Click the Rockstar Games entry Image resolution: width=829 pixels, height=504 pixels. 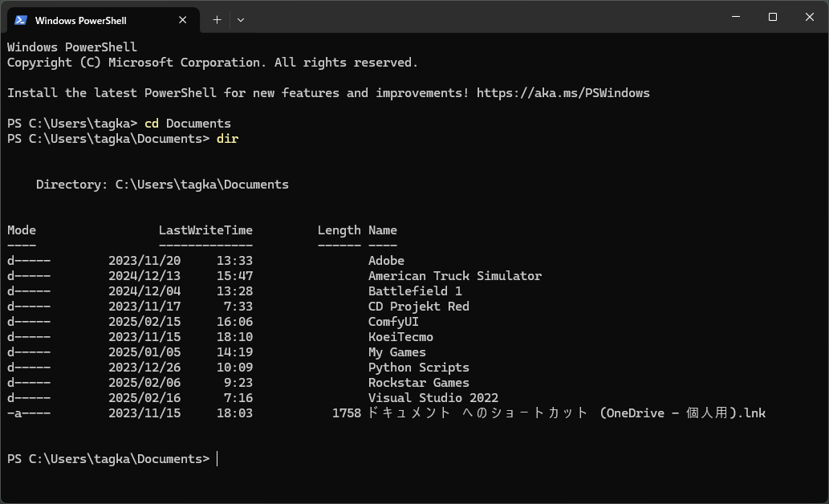[418, 383]
